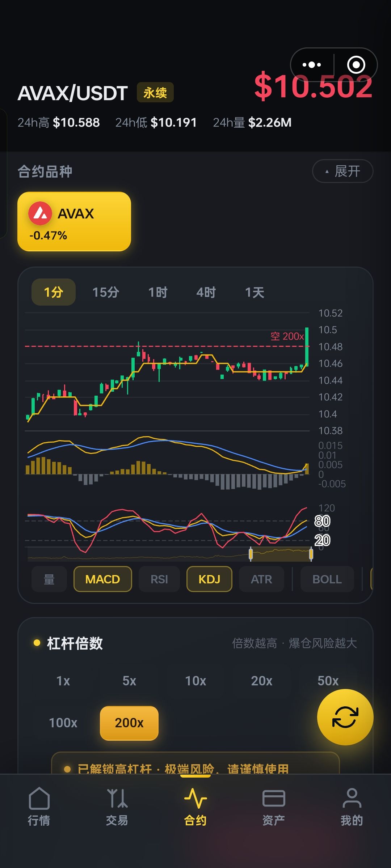Screen dimensions: 391x868
Task: Open the 行情 market tab icon
Action: [x=39, y=798]
